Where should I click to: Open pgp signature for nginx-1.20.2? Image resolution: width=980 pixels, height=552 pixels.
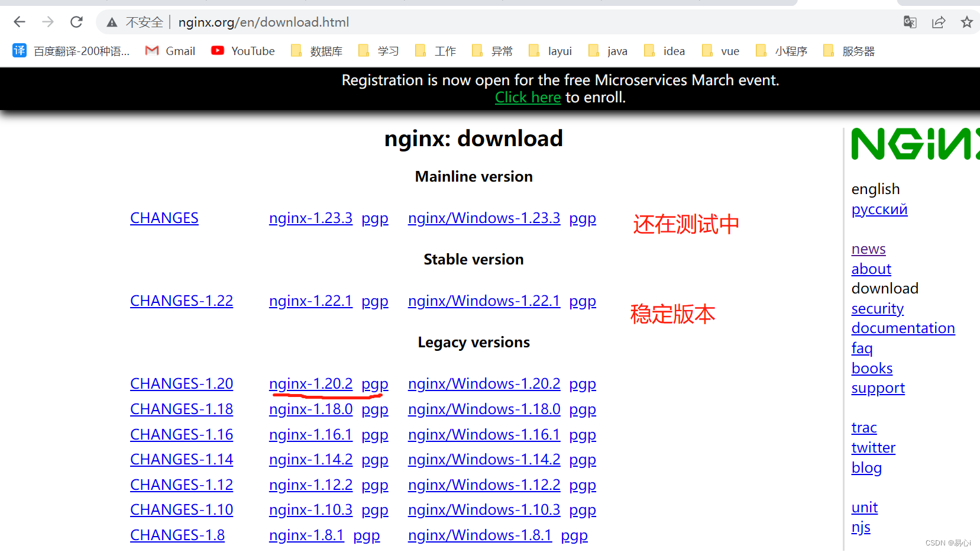[375, 385]
